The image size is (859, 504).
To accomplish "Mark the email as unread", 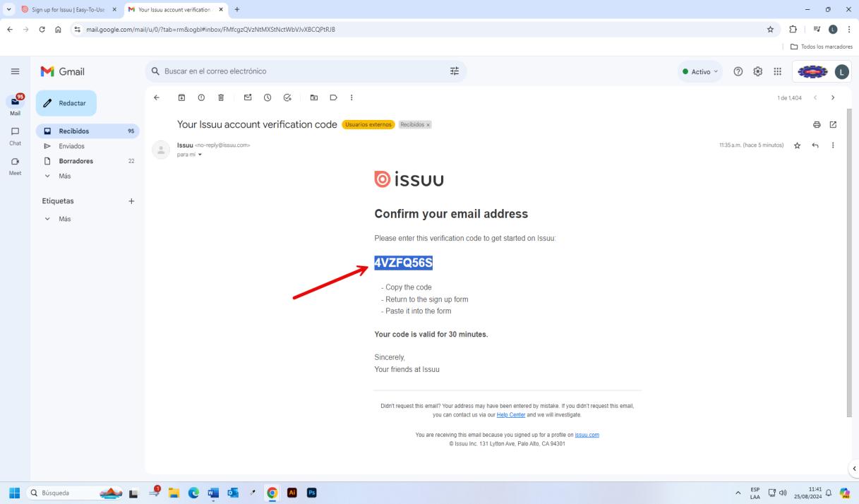I will click(x=248, y=97).
